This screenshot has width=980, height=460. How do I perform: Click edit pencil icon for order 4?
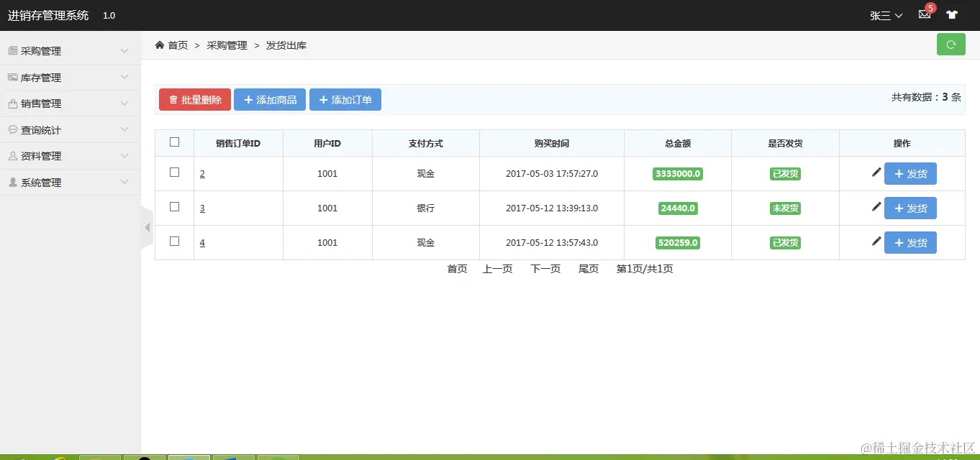coord(876,241)
